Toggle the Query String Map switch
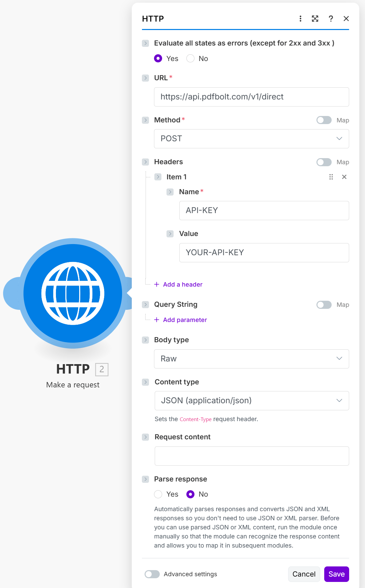The image size is (365, 588). (324, 305)
